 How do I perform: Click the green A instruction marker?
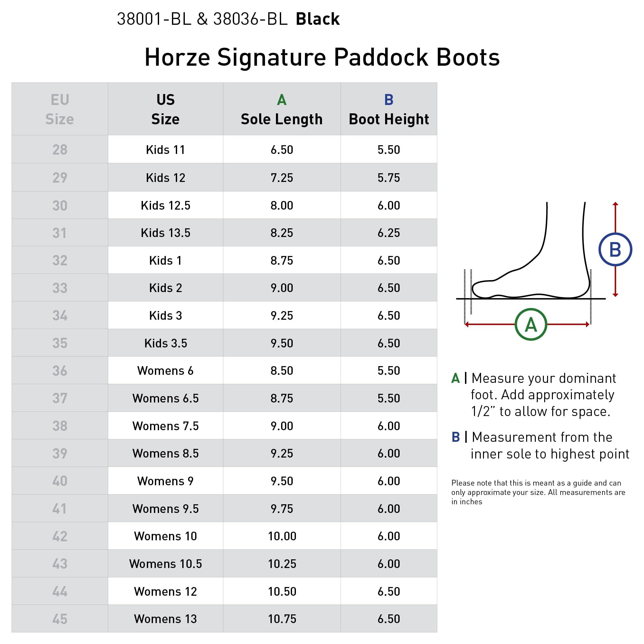tap(455, 378)
